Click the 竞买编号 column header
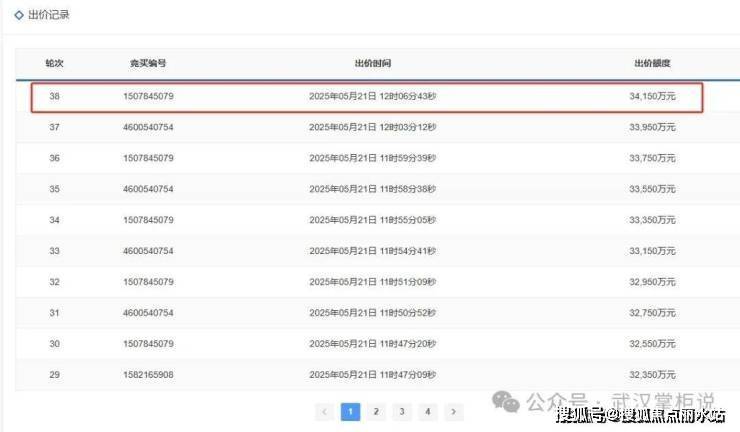This screenshot has width=740, height=432. pos(148,63)
